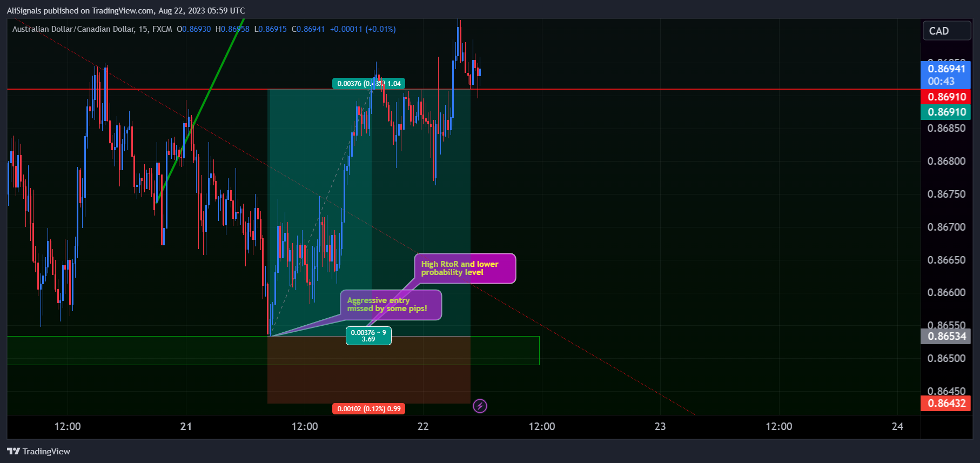Click the date label 21 on time axis
980x463 pixels.
click(x=186, y=426)
